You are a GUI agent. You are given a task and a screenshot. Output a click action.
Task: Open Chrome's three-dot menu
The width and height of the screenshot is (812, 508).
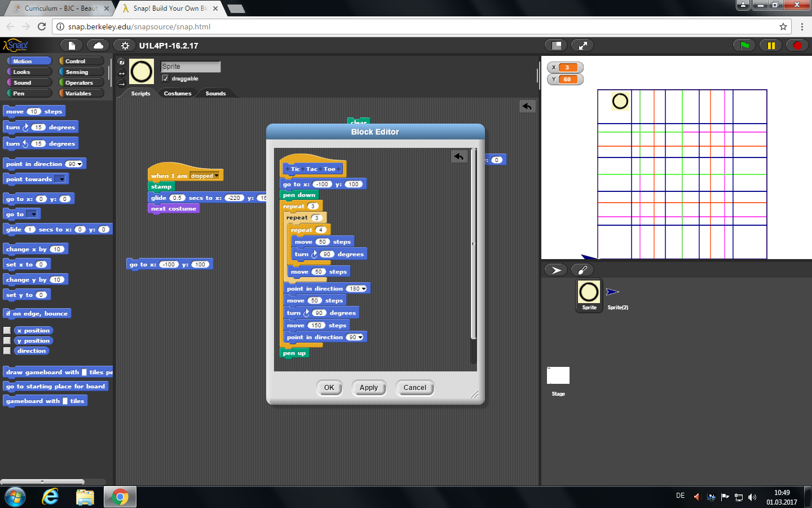(802, 27)
